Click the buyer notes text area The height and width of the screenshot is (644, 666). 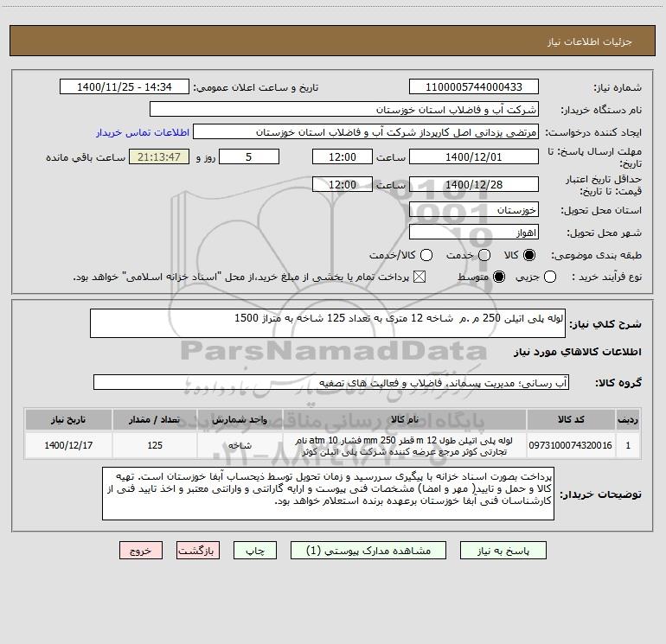[328, 494]
